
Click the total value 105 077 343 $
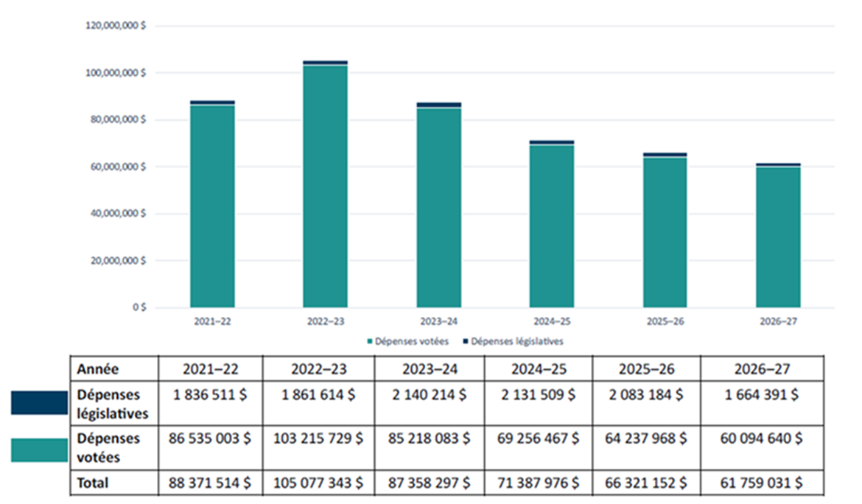point(318,483)
